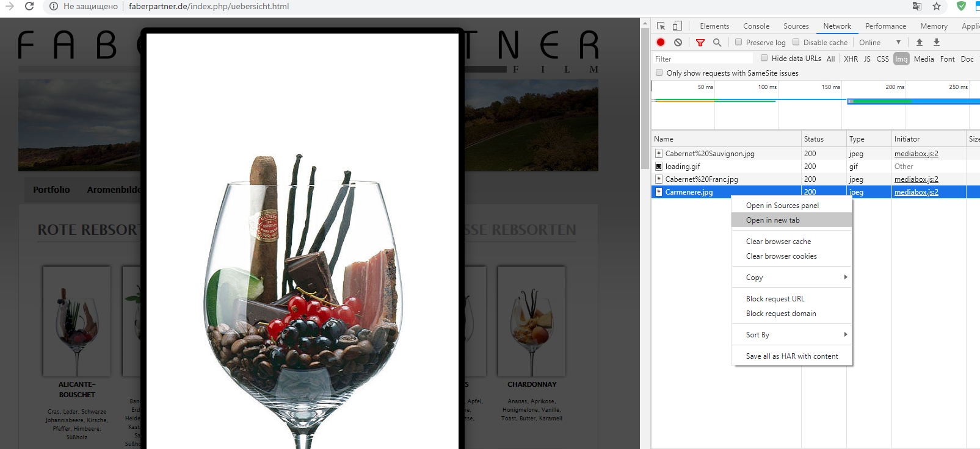
Task: Bookmark this page with the star icon
Action: coord(937,6)
